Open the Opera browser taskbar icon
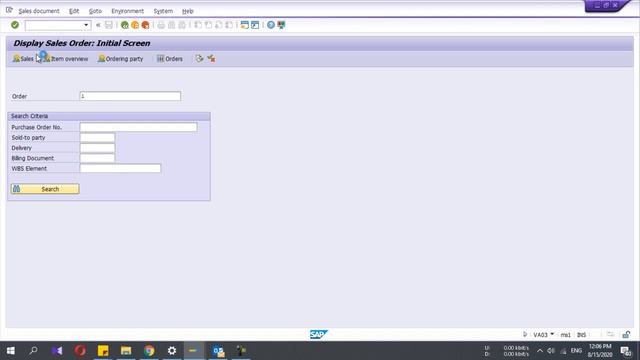The height and width of the screenshot is (360, 640). pos(80,351)
